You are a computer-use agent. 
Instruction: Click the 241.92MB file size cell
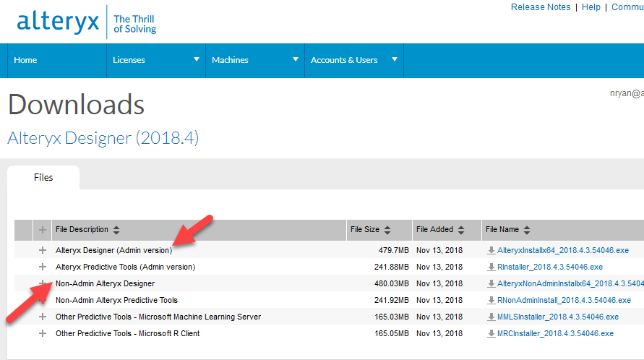point(392,301)
